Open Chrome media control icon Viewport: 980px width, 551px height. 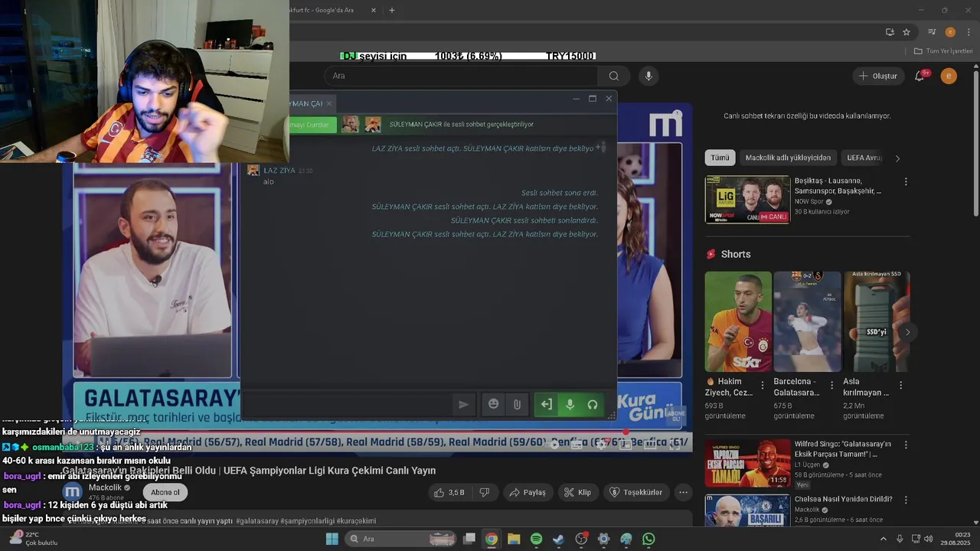click(x=932, y=32)
